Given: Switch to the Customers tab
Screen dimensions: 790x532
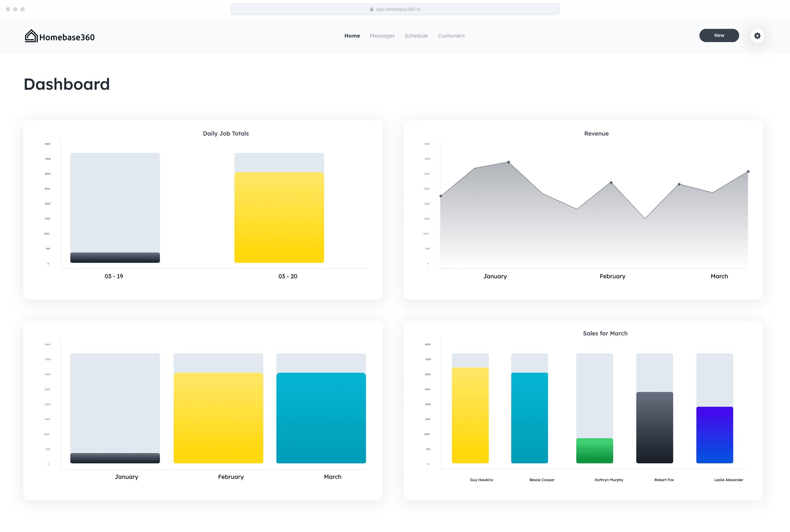Looking at the screenshot, I should click(451, 36).
